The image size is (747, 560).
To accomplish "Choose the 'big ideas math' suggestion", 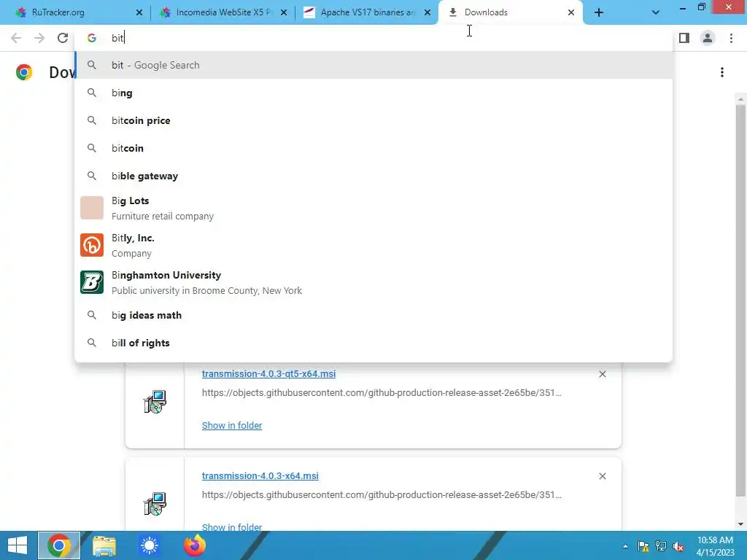I will [373, 315].
